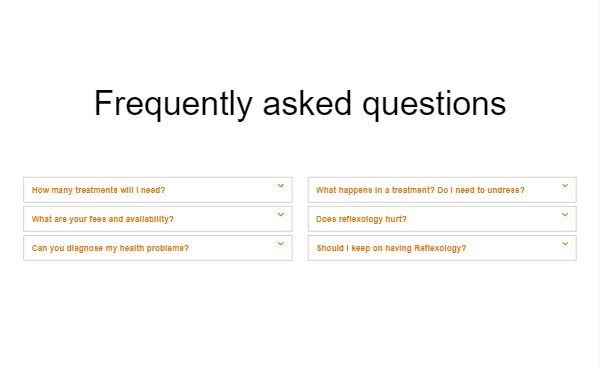The height and width of the screenshot is (368, 600).
Task: Click chevron beside 'What are your fees and availability?'
Action: (281, 215)
